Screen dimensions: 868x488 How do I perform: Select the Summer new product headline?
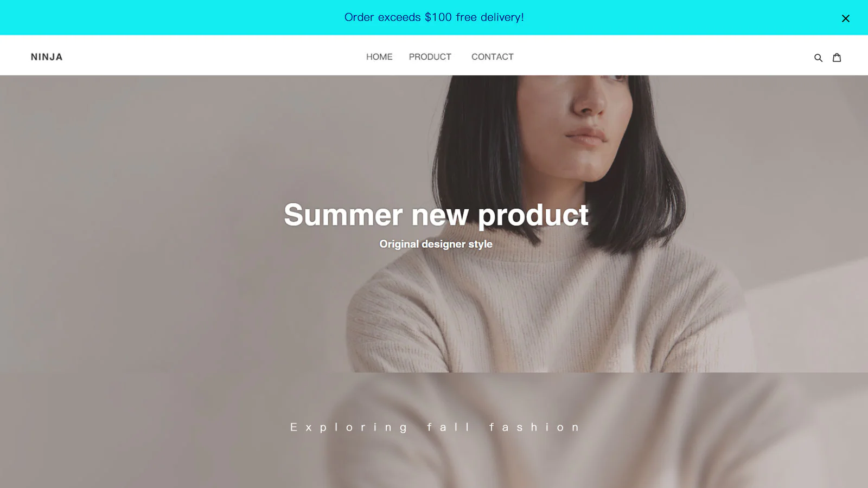436,215
